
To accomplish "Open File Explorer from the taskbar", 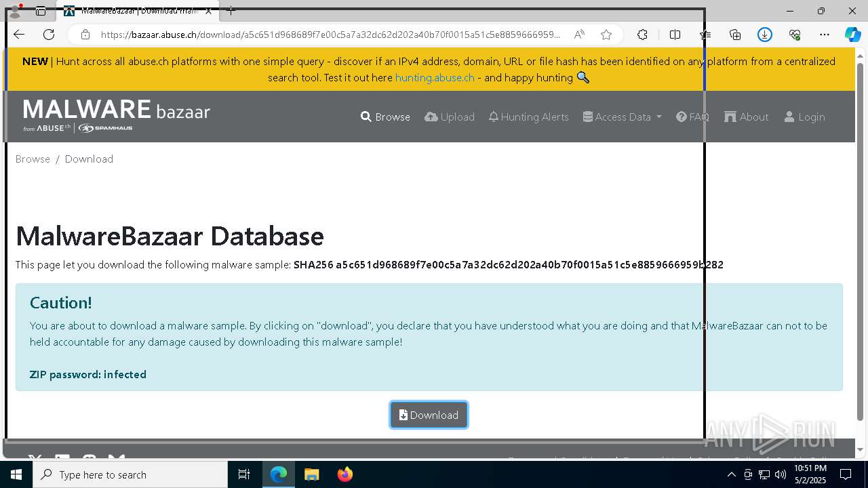I will coord(311,474).
